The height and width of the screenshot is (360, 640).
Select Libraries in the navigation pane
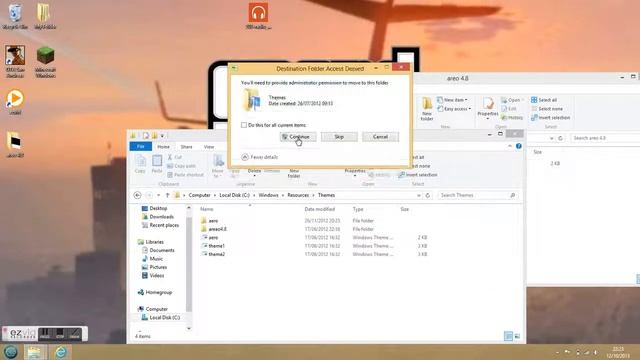click(151, 242)
